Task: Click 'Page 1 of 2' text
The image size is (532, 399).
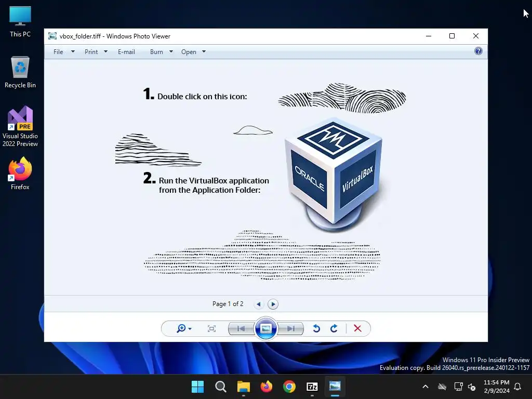Action: click(x=228, y=303)
